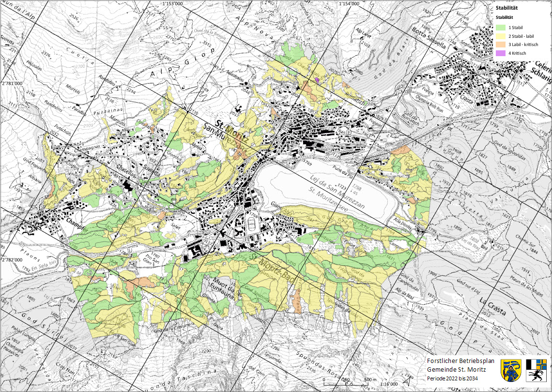Click the '4 Kritisch' legend label

coord(518,53)
